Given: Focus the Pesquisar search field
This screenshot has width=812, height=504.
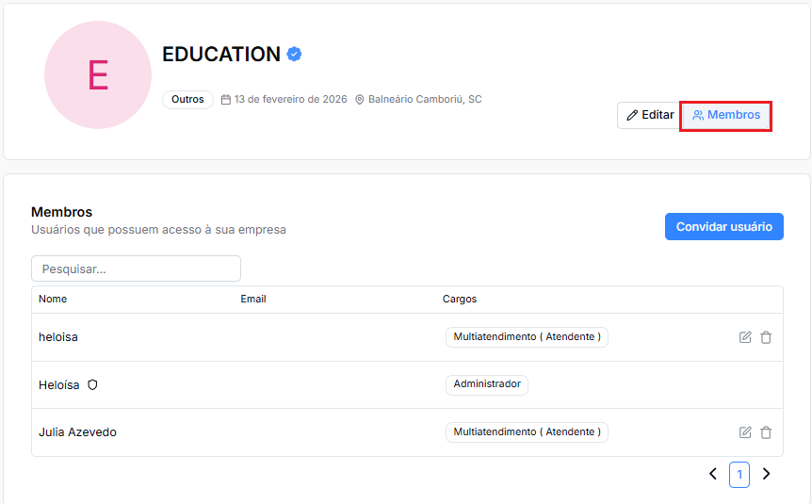Looking at the screenshot, I should coord(136,268).
